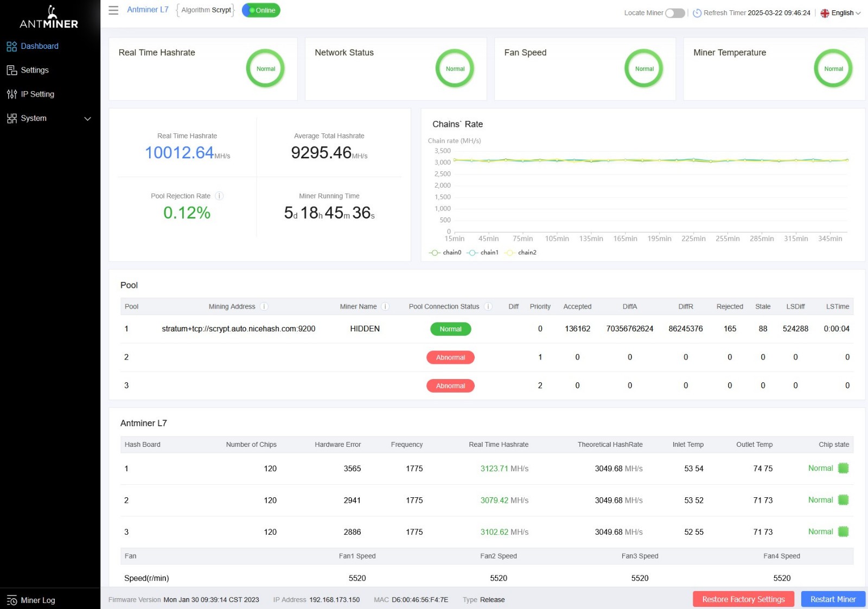
Task: Click the 0.12% pool rejection rate
Action: click(187, 213)
